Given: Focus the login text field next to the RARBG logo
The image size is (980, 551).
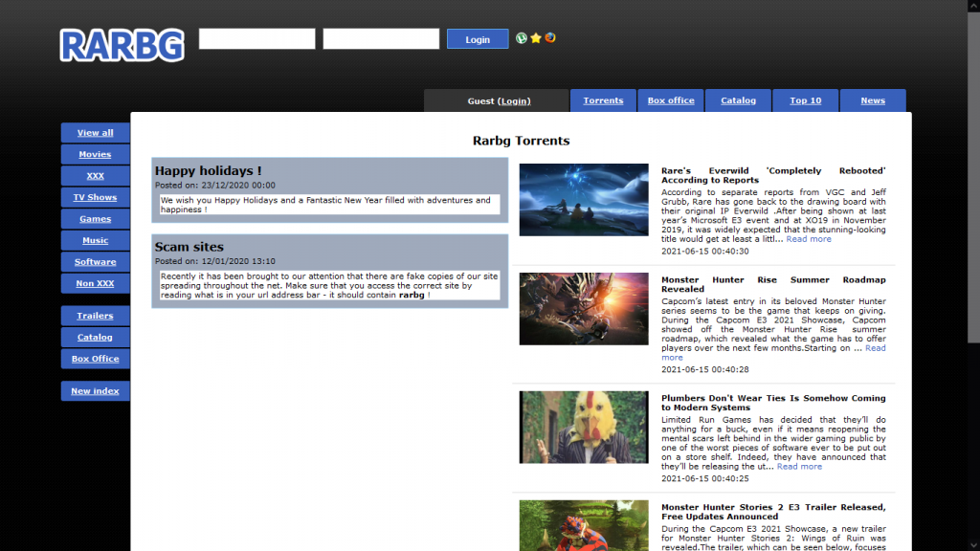Looking at the screenshot, I should pos(256,38).
